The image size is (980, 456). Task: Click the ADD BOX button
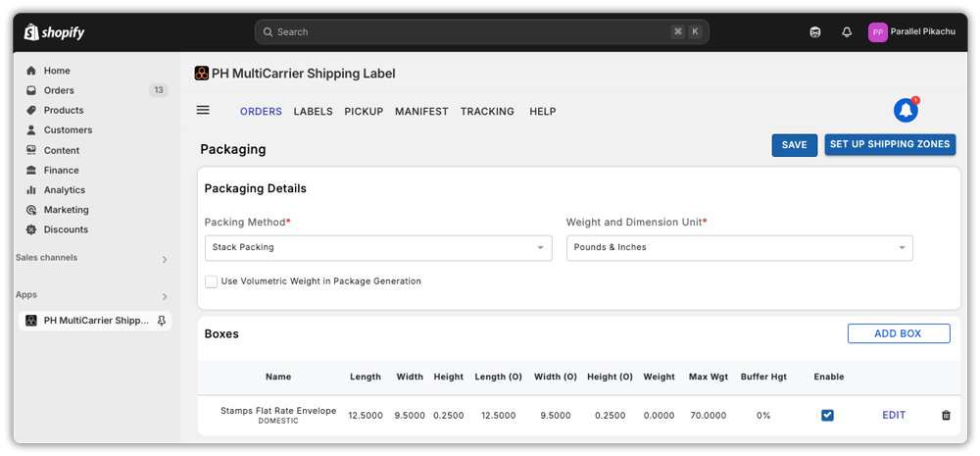click(x=899, y=333)
